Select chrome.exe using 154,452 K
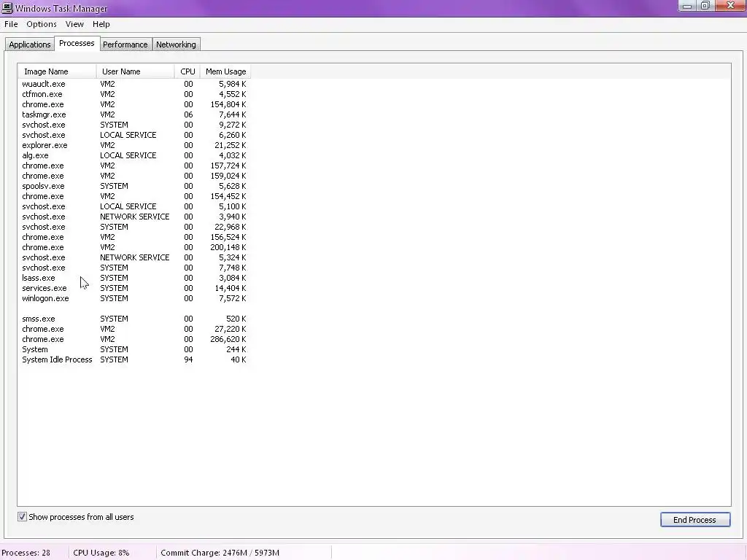This screenshot has width=747, height=560. click(134, 196)
